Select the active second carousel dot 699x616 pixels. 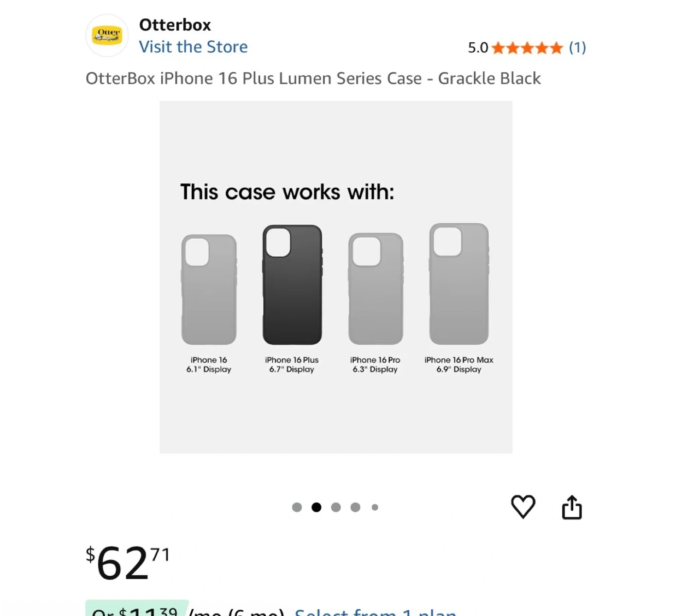tap(316, 507)
